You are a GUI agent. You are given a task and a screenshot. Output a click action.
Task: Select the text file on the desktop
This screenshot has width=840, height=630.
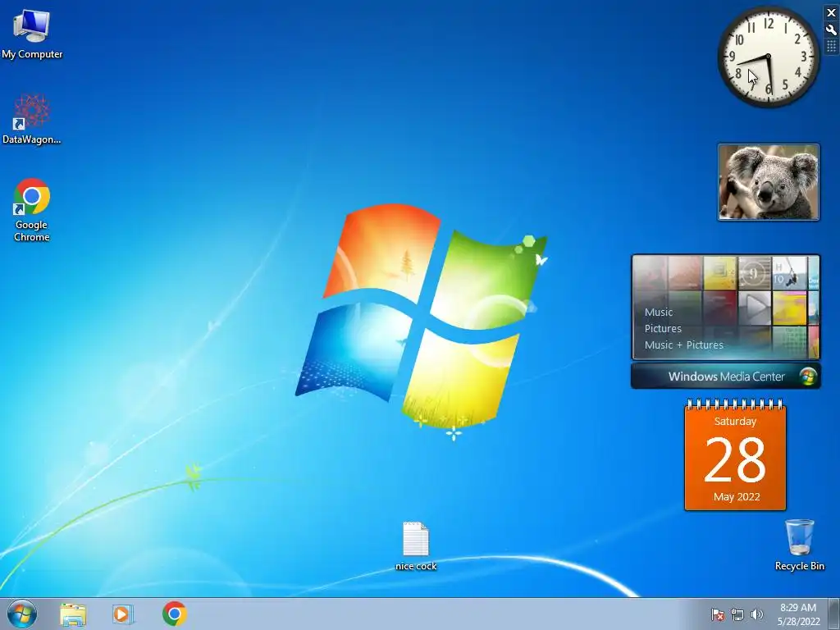416,546
